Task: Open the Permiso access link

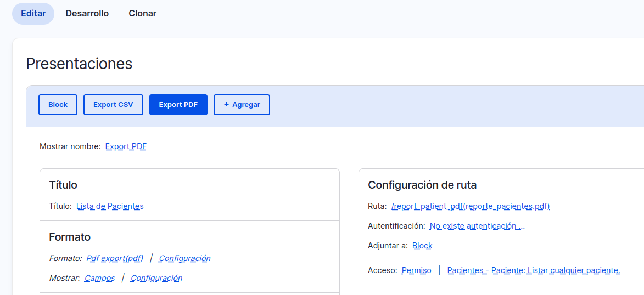Action: click(417, 270)
